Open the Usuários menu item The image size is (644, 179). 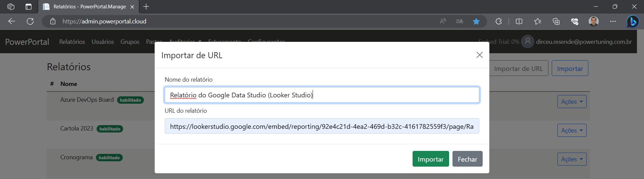point(103,42)
